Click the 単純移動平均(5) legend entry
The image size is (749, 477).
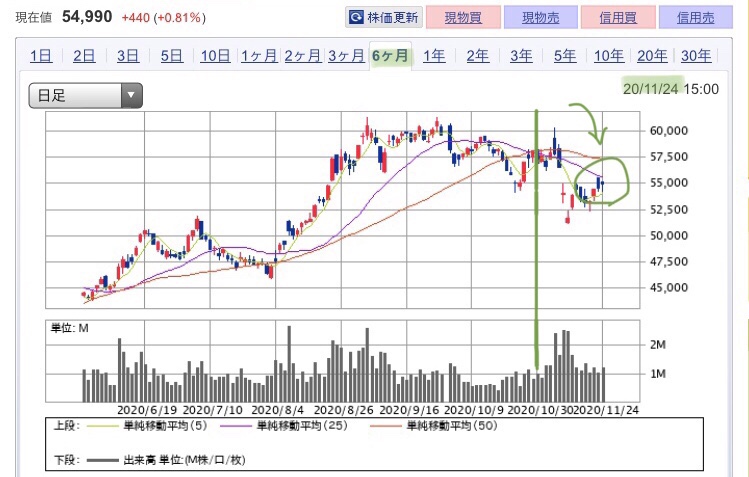[x=165, y=425]
